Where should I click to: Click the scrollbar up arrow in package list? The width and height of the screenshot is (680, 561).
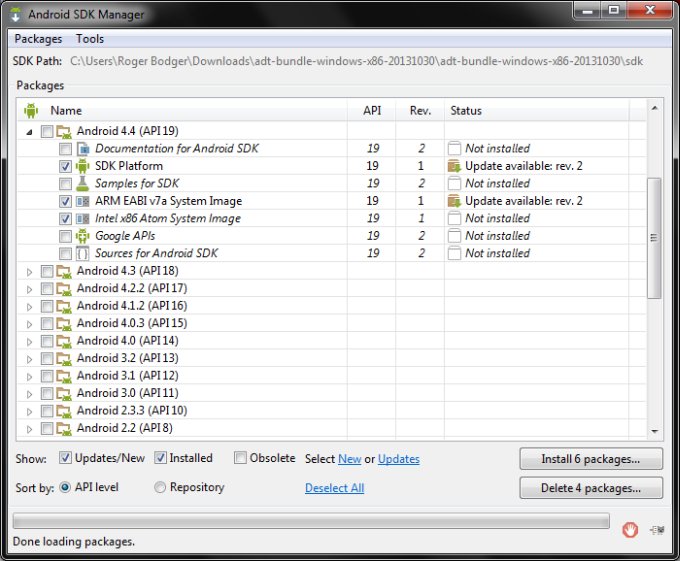(x=654, y=108)
